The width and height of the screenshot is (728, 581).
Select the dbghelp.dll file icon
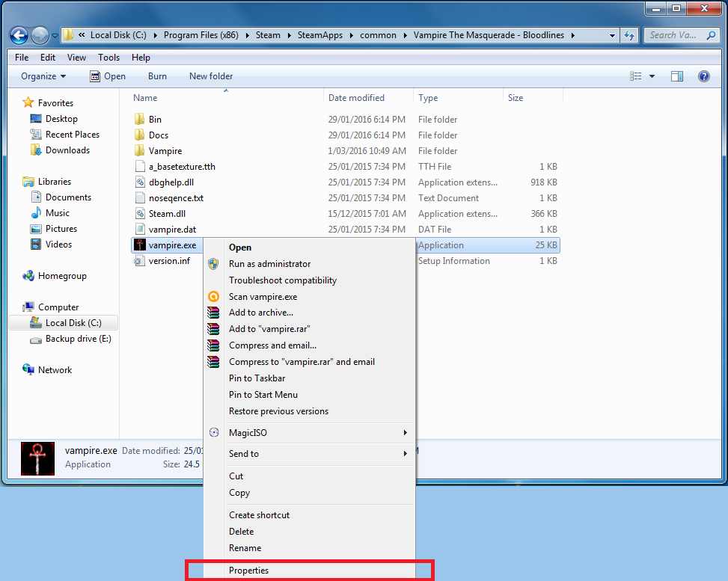coord(140,182)
